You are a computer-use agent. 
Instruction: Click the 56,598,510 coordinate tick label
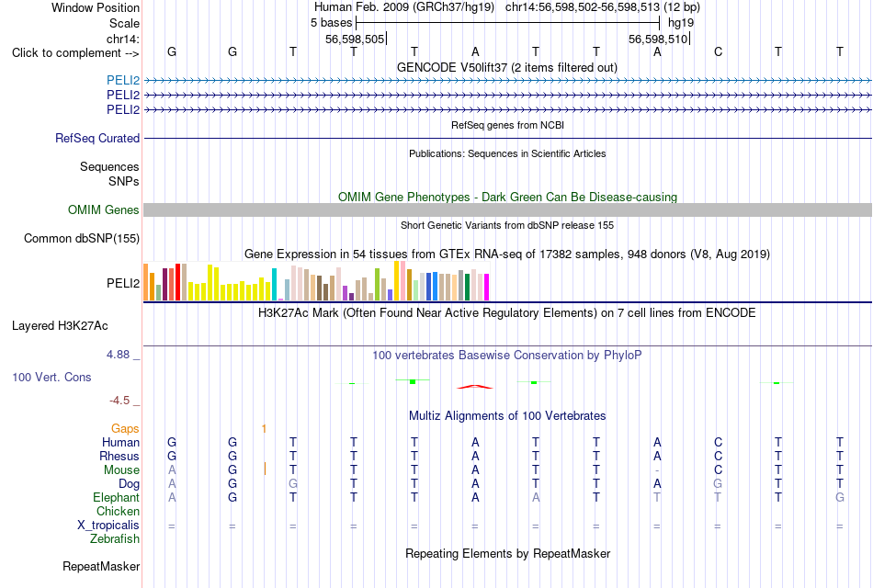tap(658, 39)
